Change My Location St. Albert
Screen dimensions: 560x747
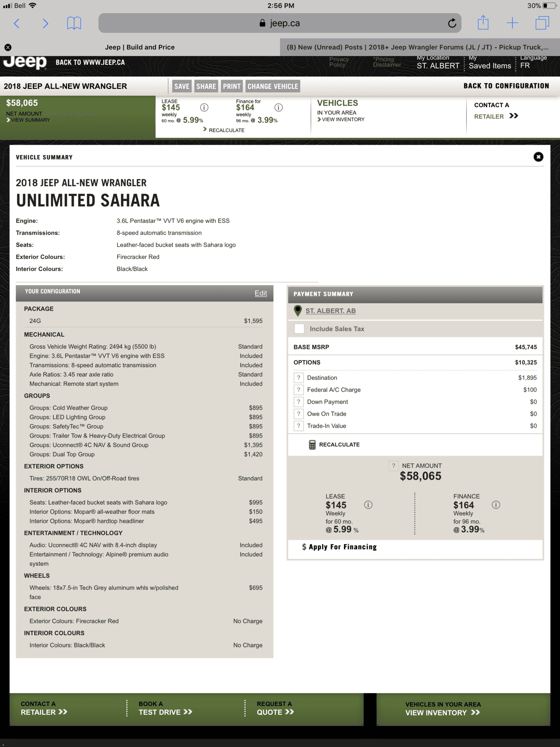tap(438, 63)
